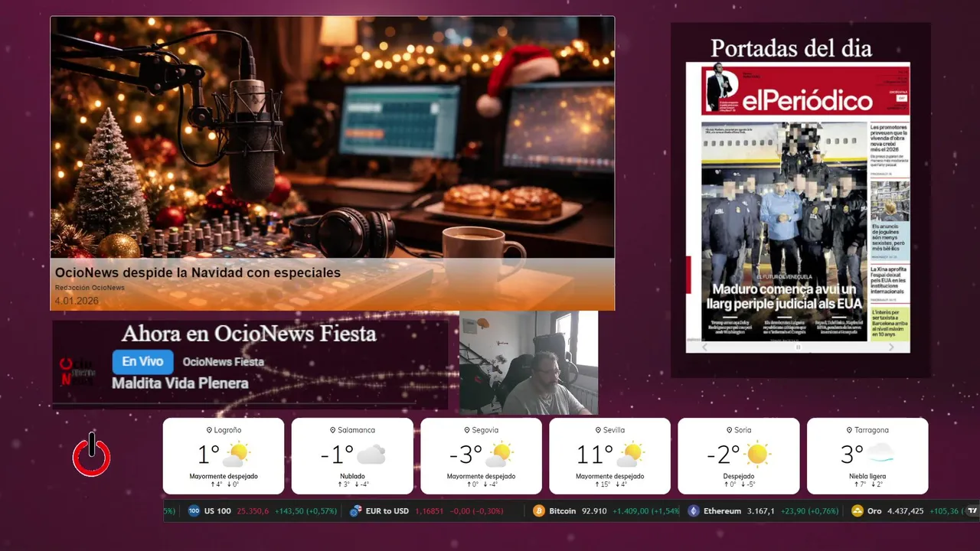Click the Logroño sun and cloud weather icon
This screenshot has height=551, width=980.
pyautogui.click(x=236, y=455)
